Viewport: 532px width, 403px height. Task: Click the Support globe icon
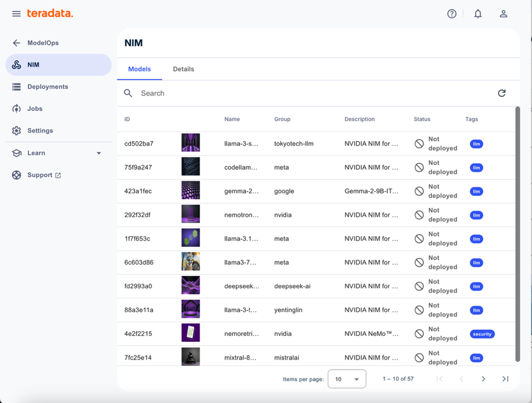point(16,174)
